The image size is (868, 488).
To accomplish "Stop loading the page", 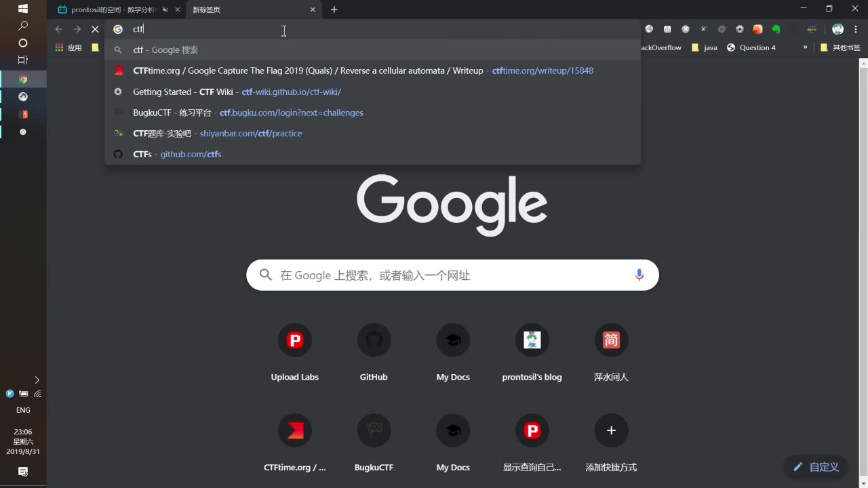I will click(x=95, y=29).
